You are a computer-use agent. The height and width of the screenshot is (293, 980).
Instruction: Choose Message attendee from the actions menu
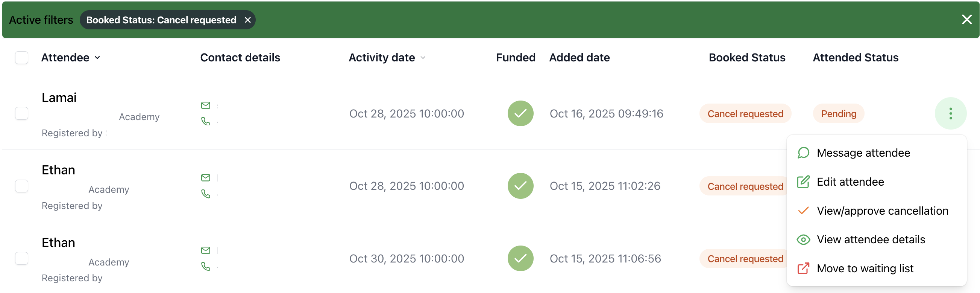click(x=863, y=153)
